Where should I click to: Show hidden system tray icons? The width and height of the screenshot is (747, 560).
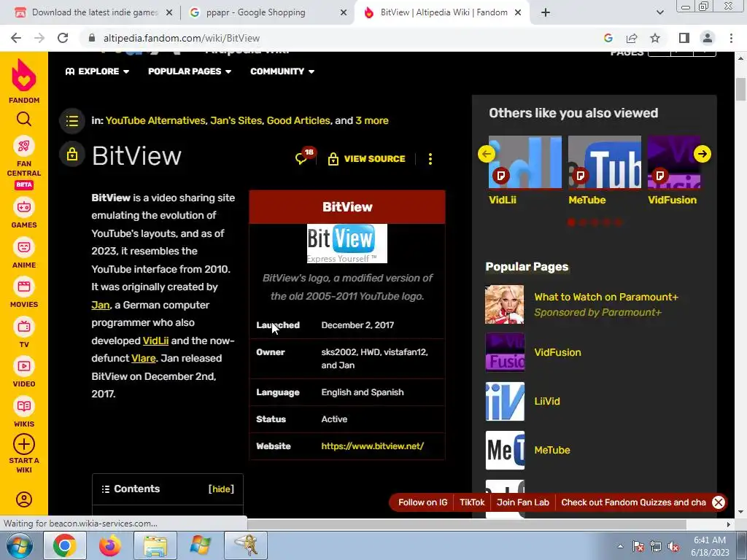[x=620, y=546]
